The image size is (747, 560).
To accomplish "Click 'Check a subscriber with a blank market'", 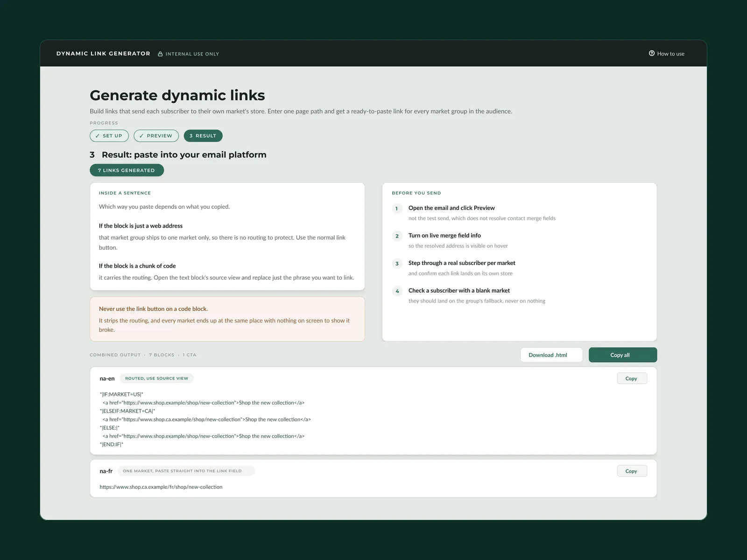I will tap(459, 291).
